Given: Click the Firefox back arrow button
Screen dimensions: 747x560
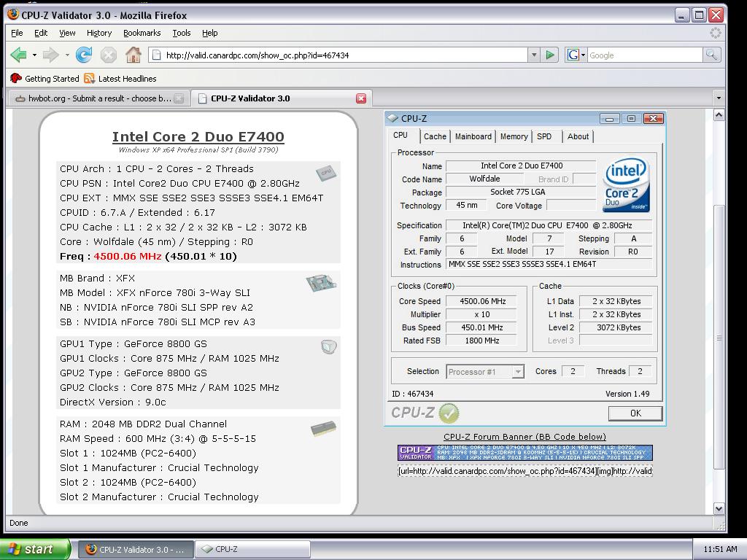Looking at the screenshot, I should (x=18, y=55).
